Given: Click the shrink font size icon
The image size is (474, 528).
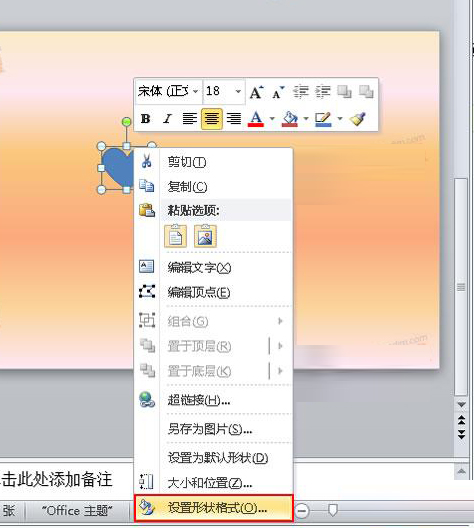Looking at the screenshot, I should [x=278, y=92].
